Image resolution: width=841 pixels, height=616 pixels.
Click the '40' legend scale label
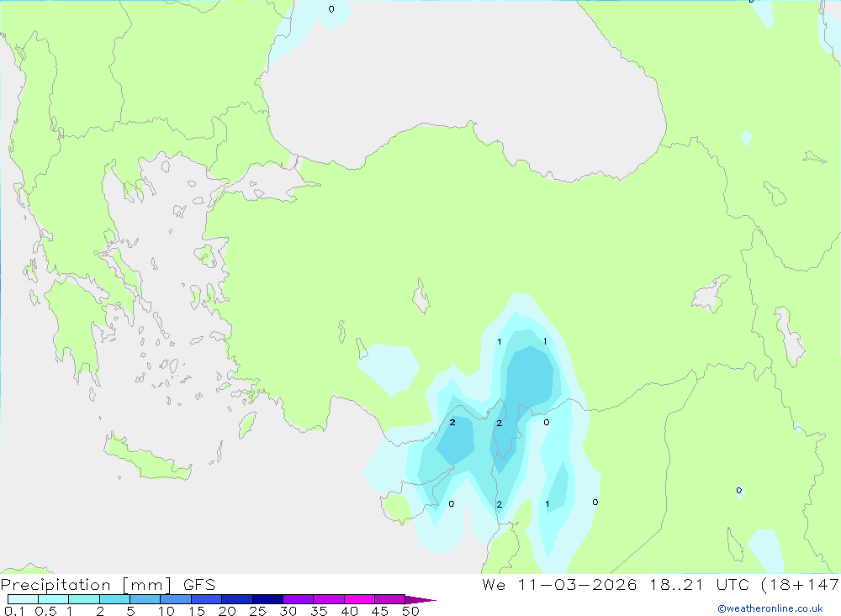349,611
